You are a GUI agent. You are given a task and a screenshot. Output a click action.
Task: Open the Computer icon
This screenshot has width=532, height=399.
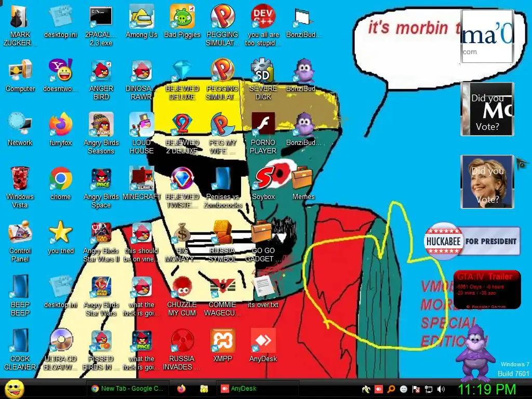tap(20, 75)
